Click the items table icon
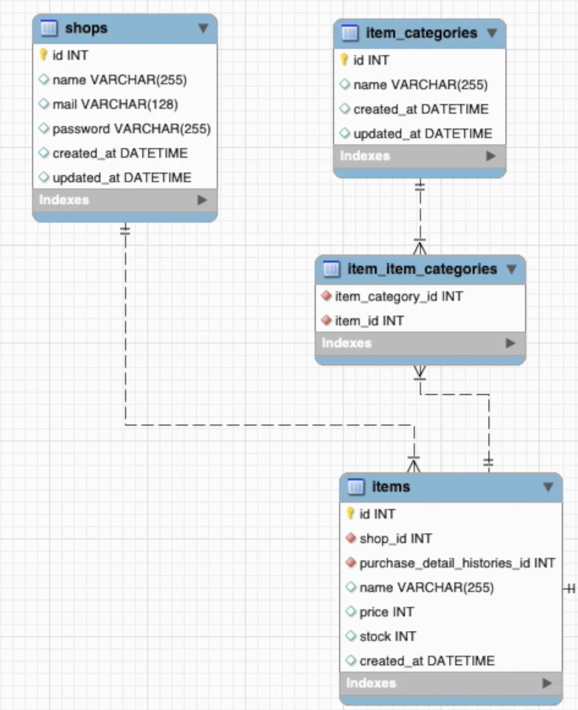 (x=356, y=487)
